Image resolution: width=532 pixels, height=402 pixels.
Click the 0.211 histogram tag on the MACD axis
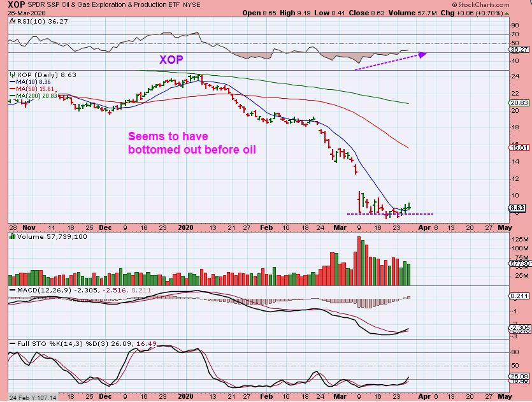[519, 296]
